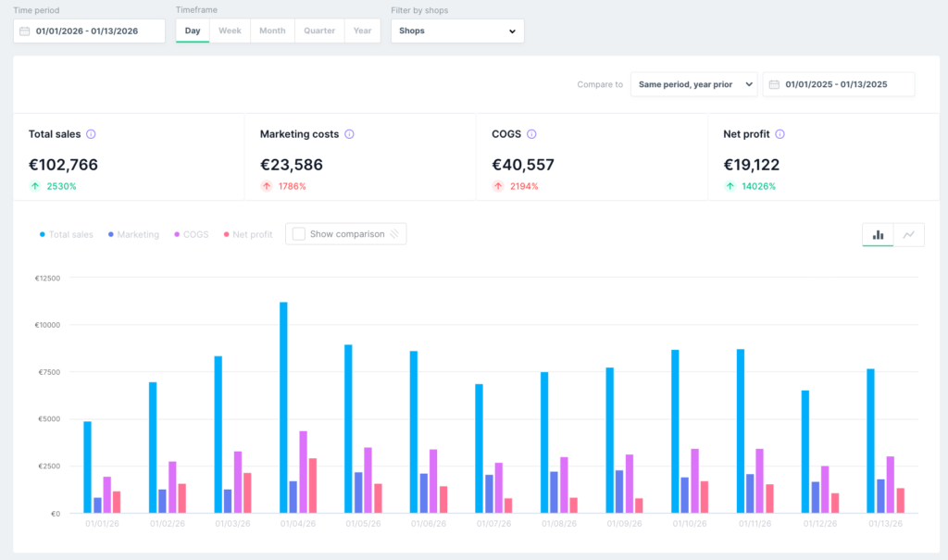Toggle Net profit series in legend
Screen dimensions: 948x560
(248, 234)
